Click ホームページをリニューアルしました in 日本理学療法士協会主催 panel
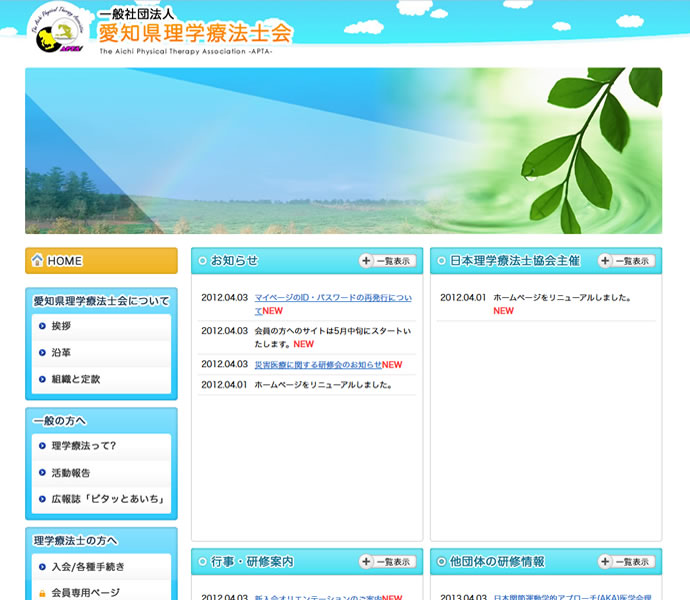This screenshot has width=690, height=600. [562, 298]
